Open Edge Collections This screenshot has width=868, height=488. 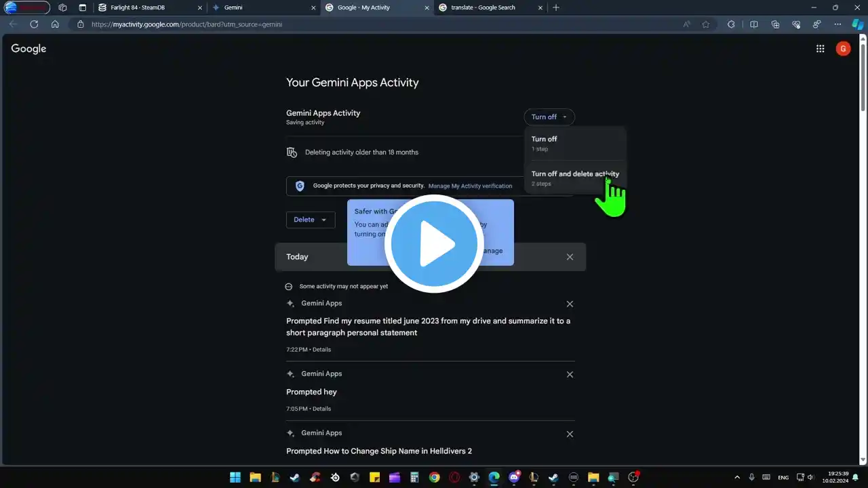(775, 24)
